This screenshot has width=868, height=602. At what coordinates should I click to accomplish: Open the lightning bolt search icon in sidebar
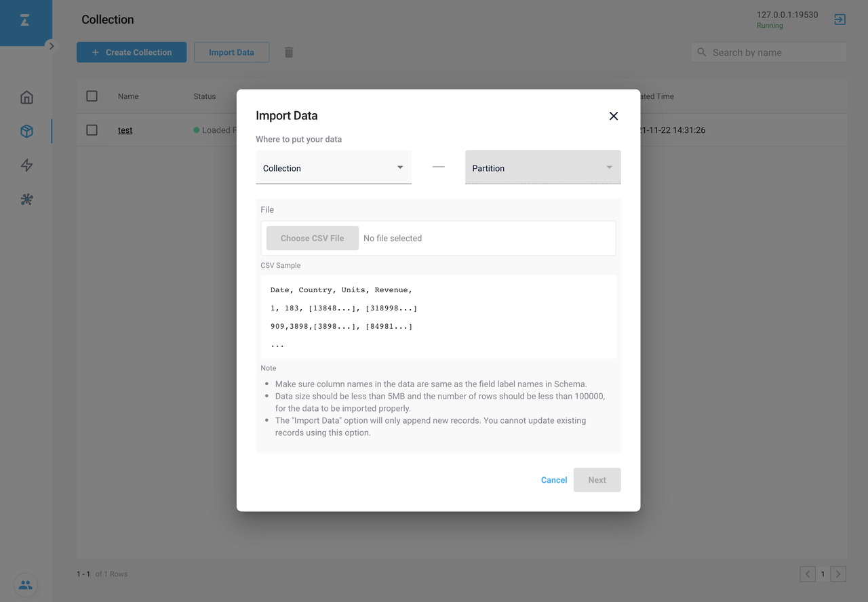[x=26, y=165]
